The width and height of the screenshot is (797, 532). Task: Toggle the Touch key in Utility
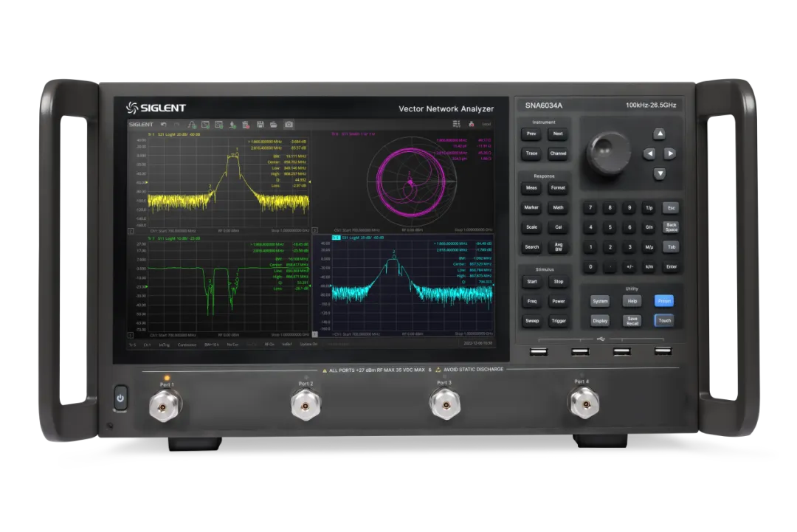tap(664, 320)
